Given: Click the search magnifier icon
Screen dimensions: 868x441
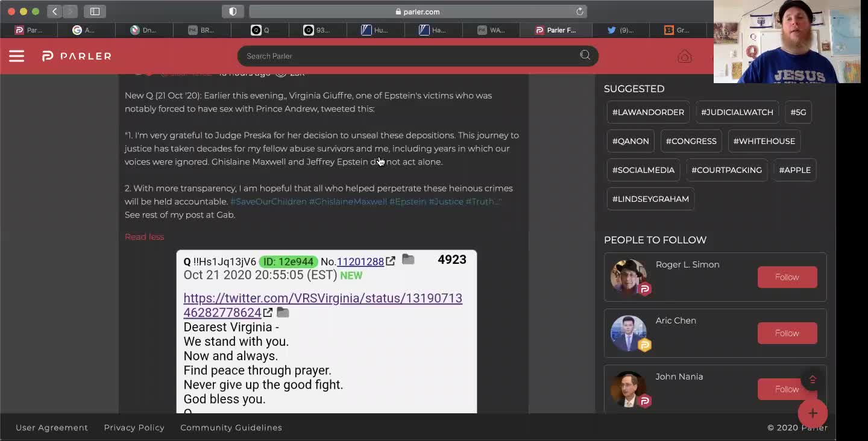Looking at the screenshot, I should [585, 55].
